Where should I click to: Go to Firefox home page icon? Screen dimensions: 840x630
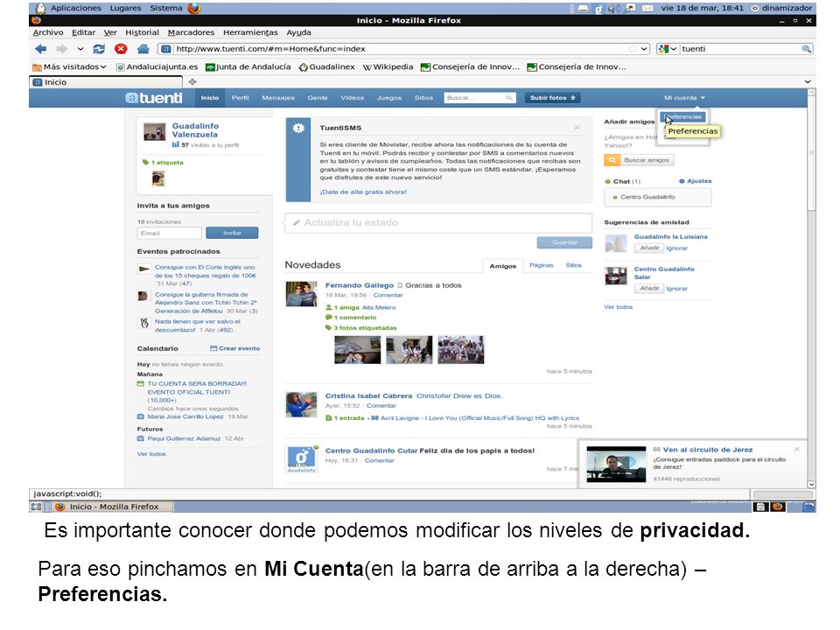click(x=143, y=49)
